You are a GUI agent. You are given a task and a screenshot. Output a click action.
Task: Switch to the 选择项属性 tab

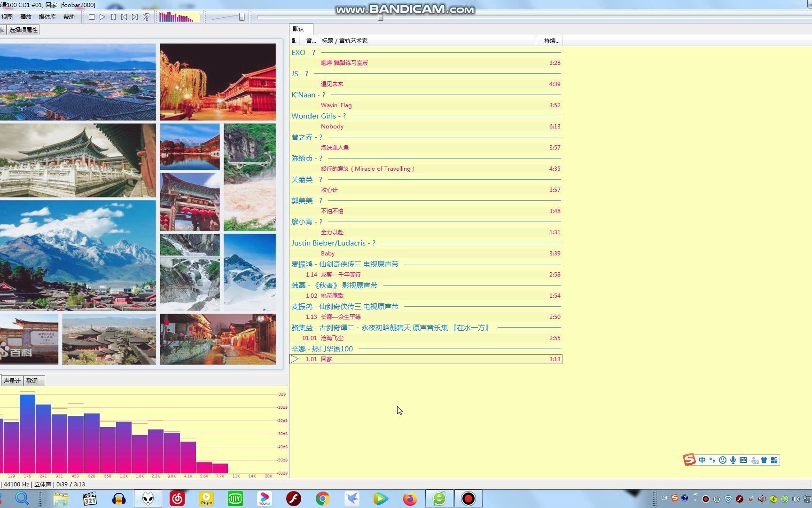[23, 30]
